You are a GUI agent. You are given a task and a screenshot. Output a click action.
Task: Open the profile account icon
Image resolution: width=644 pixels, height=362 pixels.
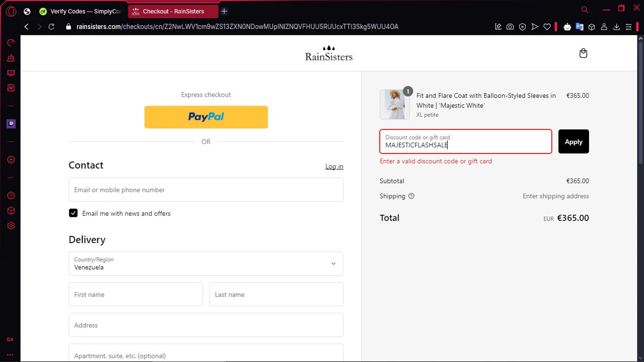pyautogui.click(x=604, y=27)
